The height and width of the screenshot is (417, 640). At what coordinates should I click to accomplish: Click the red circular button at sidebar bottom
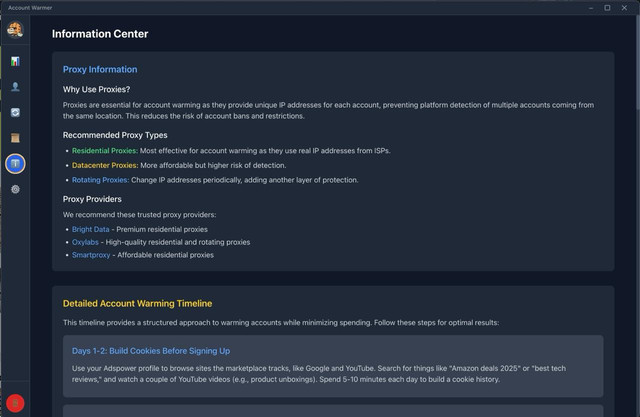coord(15,403)
